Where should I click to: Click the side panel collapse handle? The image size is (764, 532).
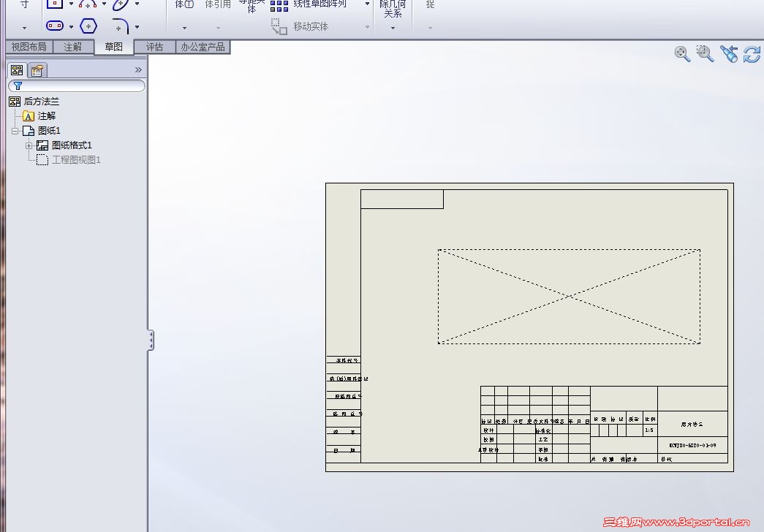pos(151,340)
